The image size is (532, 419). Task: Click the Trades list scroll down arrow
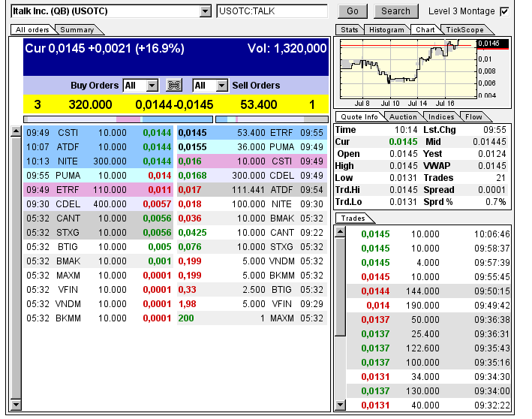tap(341, 405)
